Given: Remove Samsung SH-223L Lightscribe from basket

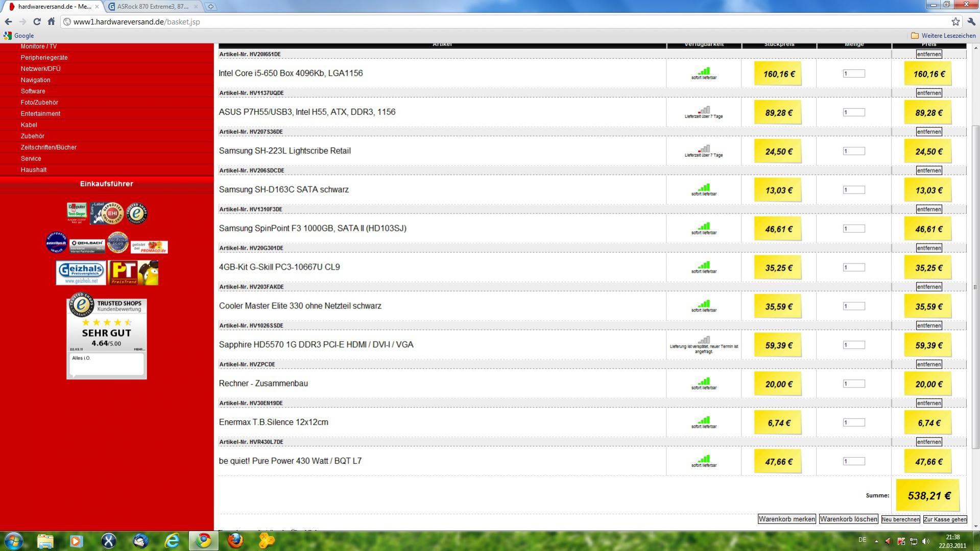Looking at the screenshot, I should click(x=928, y=132).
